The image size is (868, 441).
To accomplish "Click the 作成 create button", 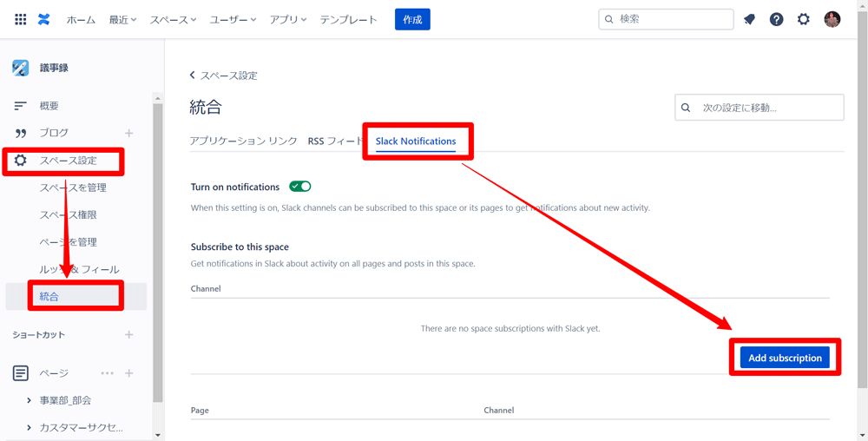I will pyautogui.click(x=412, y=19).
